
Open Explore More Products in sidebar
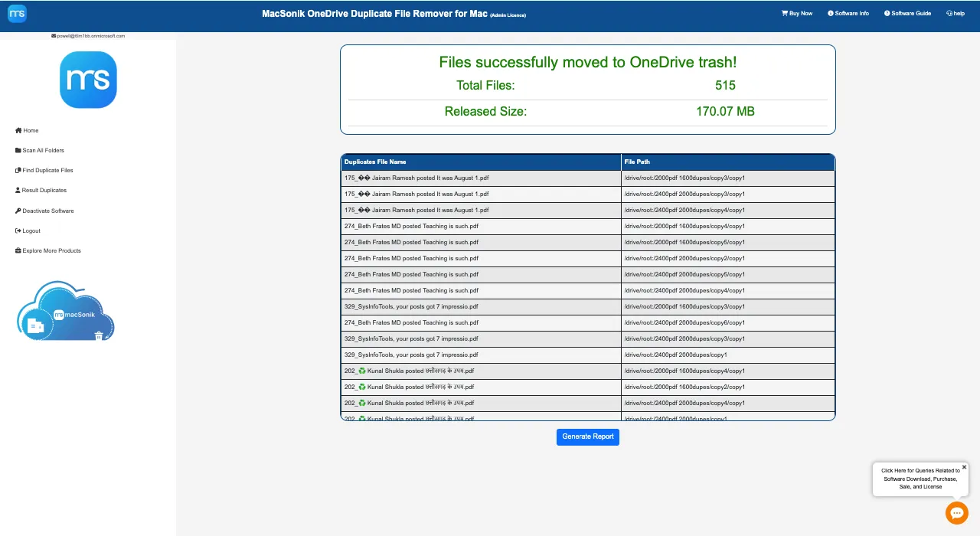(47, 250)
